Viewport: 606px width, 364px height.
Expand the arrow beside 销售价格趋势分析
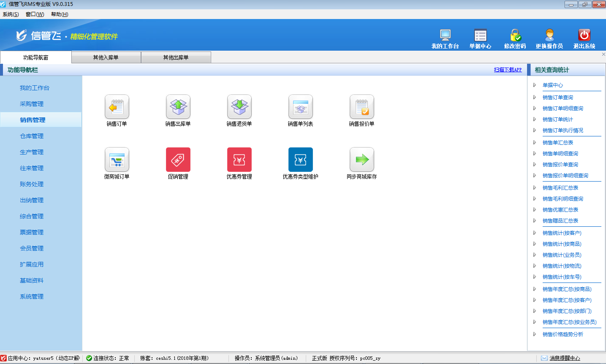(x=535, y=334)
